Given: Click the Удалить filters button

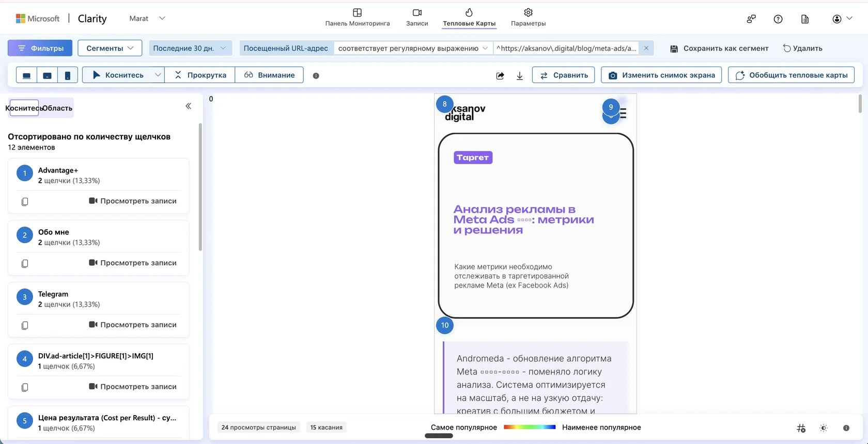Looking at the screenshot, I should [803, 48].
